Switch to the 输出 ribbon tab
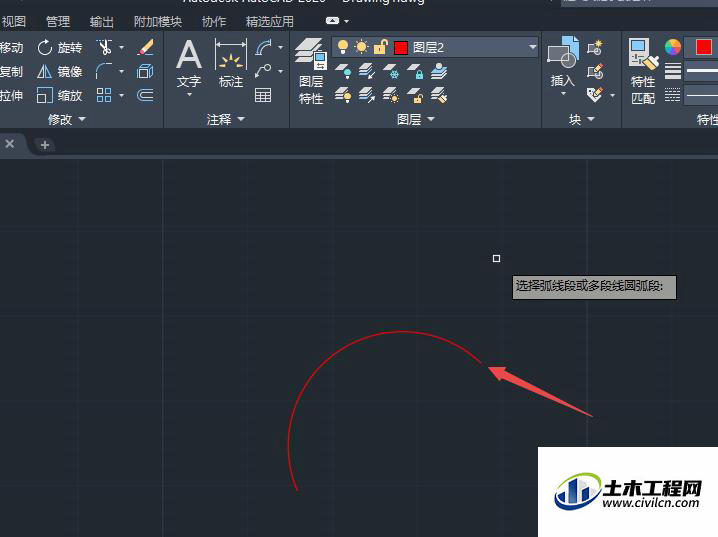Screen dimensions: 718x537 (x=102, y=22)
